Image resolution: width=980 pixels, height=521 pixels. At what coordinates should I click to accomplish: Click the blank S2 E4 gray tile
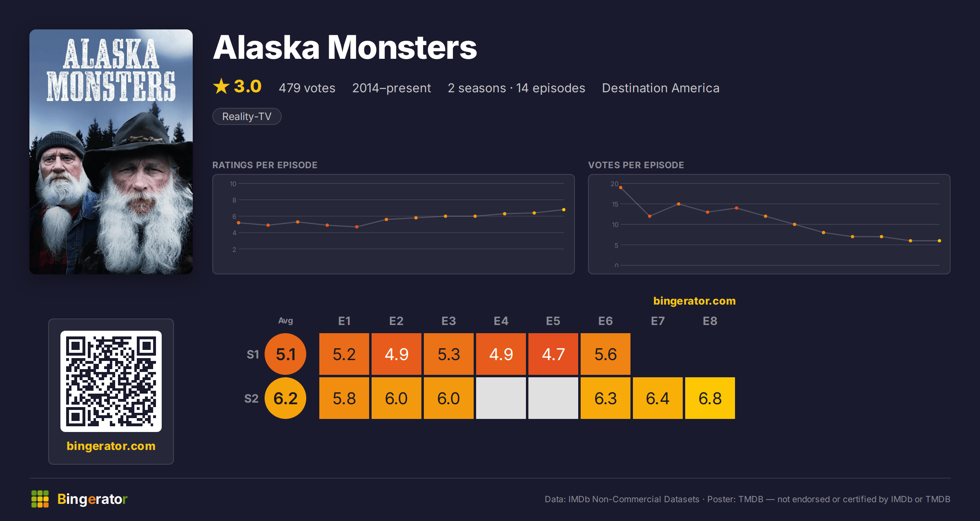click(x=501, y=398)
